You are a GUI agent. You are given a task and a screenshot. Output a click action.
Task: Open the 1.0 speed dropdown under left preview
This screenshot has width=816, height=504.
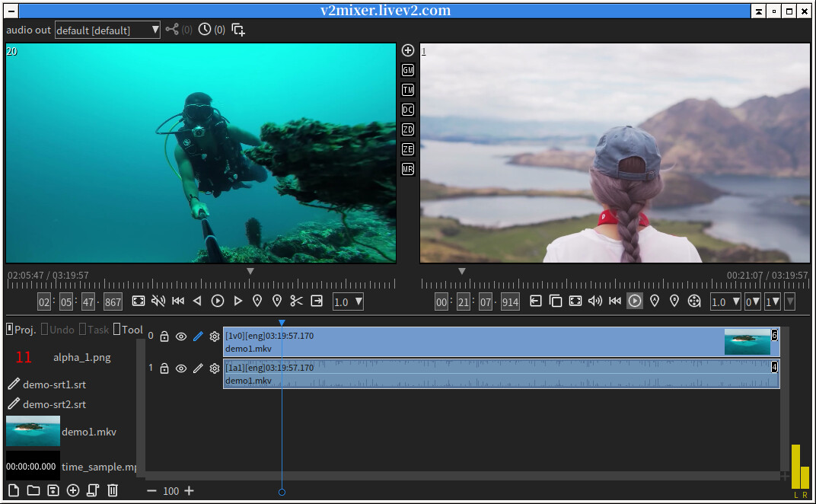347,301
